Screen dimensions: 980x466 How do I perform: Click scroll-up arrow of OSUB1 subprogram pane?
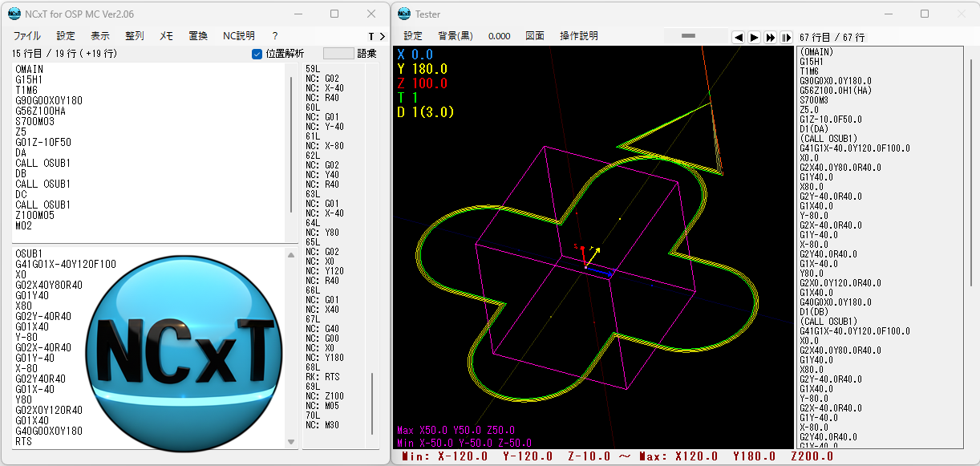coord(292,254)
